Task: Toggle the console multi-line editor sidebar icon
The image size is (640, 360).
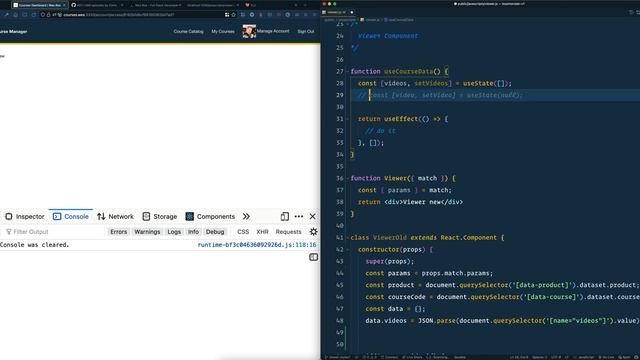Action: 313,257
